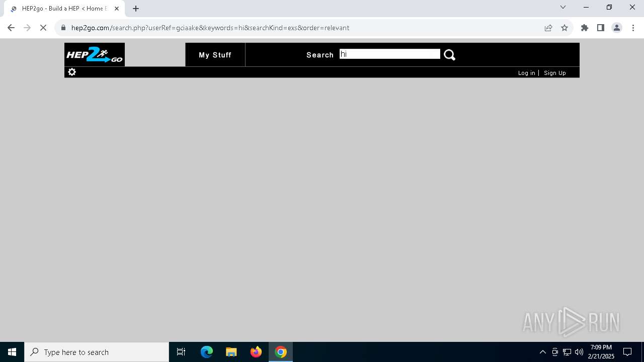
Task: Bookmark this page with star
Action: point(565,28)
